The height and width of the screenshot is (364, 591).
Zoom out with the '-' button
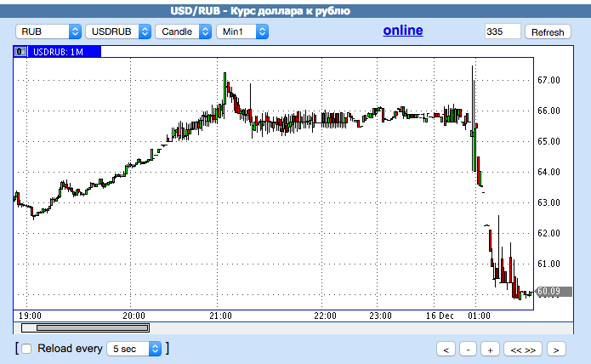[468, 350]
